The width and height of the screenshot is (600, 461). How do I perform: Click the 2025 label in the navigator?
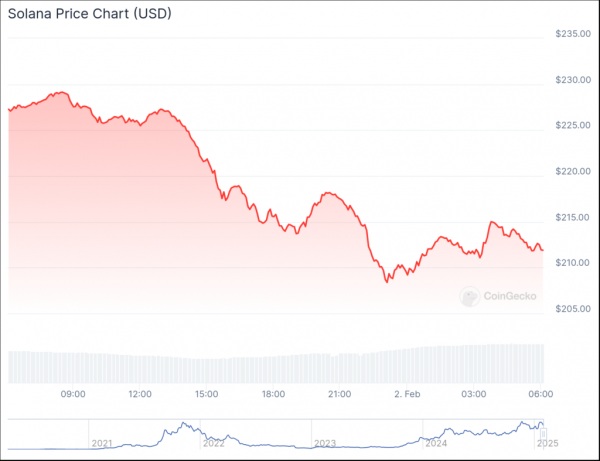click(x=548, y=443)
